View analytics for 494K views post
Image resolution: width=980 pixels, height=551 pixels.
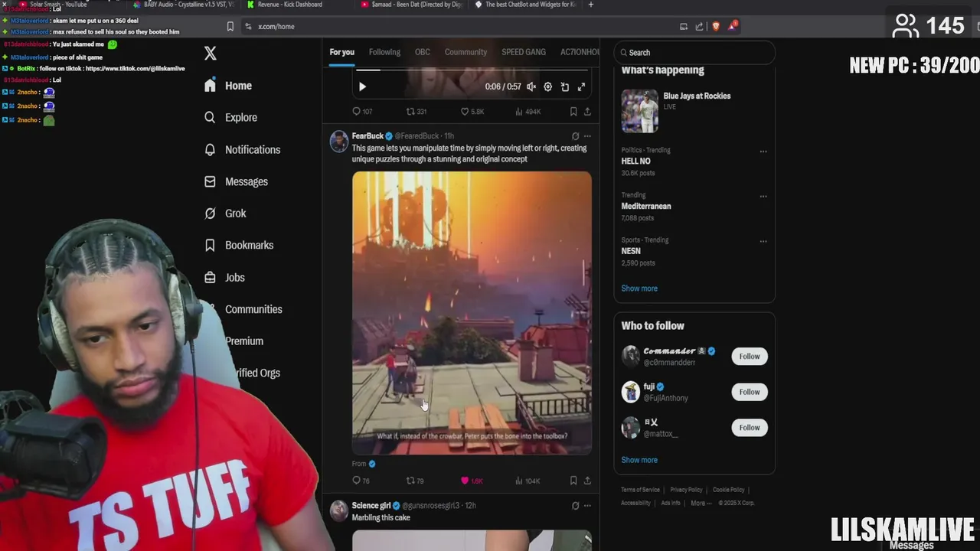(x=528, y=112)
